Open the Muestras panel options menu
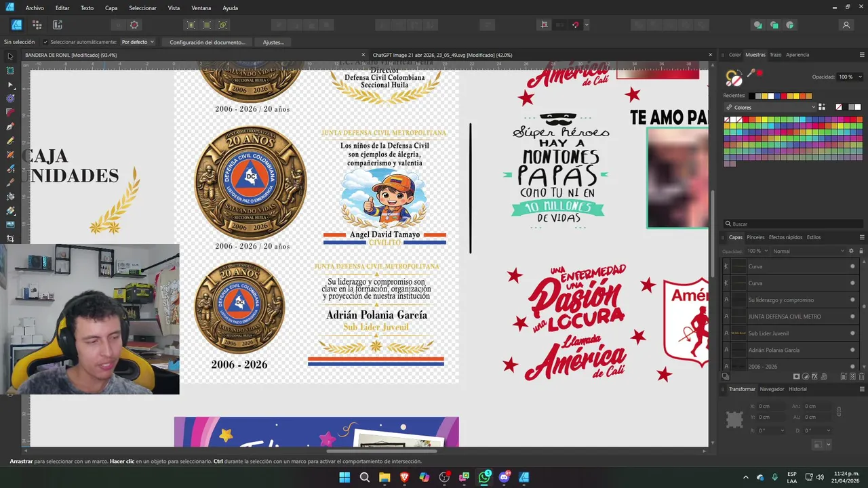 click(862, 55)
